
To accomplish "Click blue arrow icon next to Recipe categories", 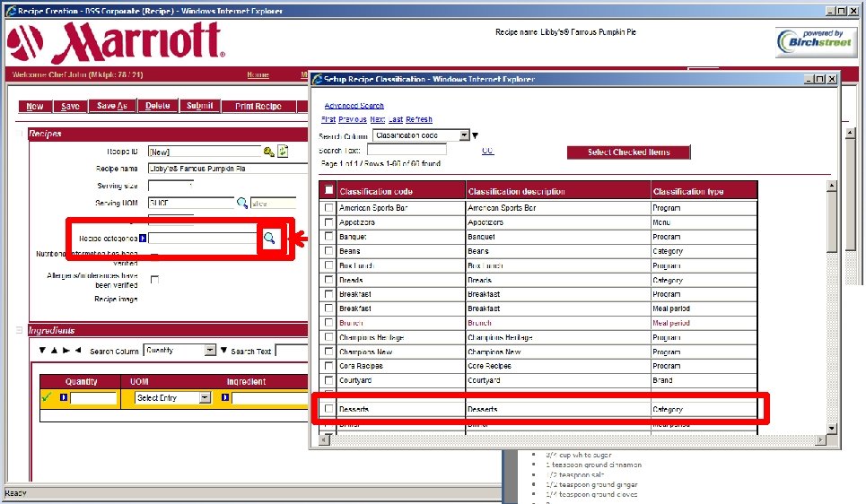I will click(143, 238).
